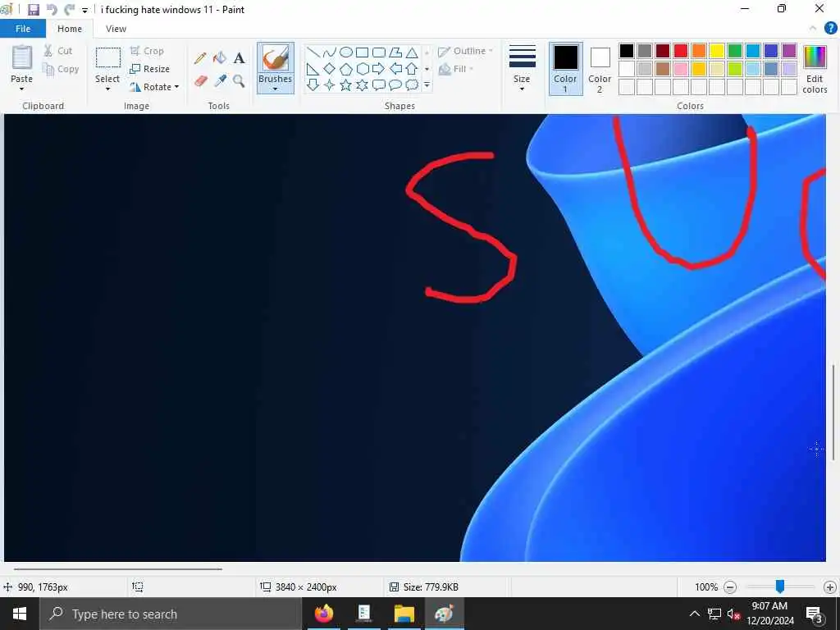
Task: Select the Color 2 swatch button
Action: coord(600,69)
